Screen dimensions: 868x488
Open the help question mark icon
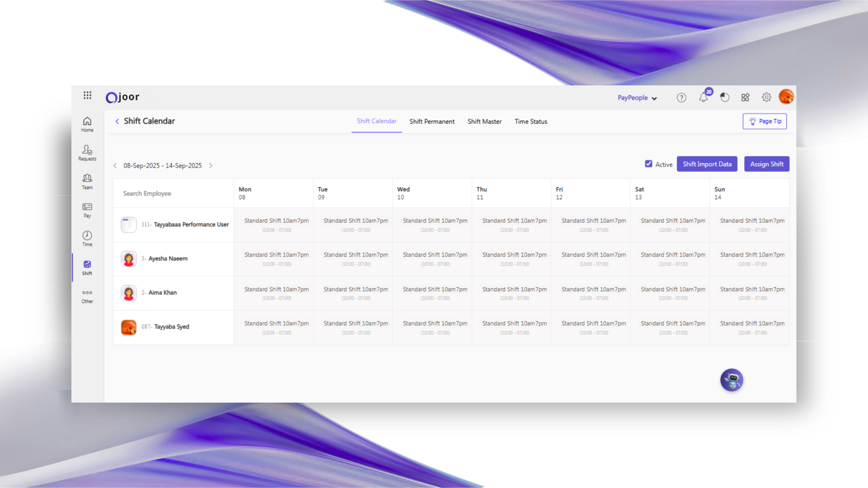(x=681, y=98)
